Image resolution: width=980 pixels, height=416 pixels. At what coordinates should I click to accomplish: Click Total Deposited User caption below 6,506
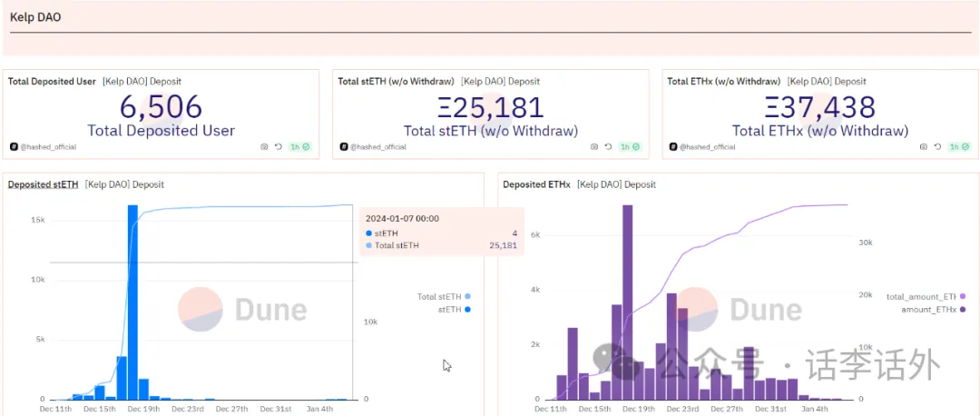click(x=162, y=130)
